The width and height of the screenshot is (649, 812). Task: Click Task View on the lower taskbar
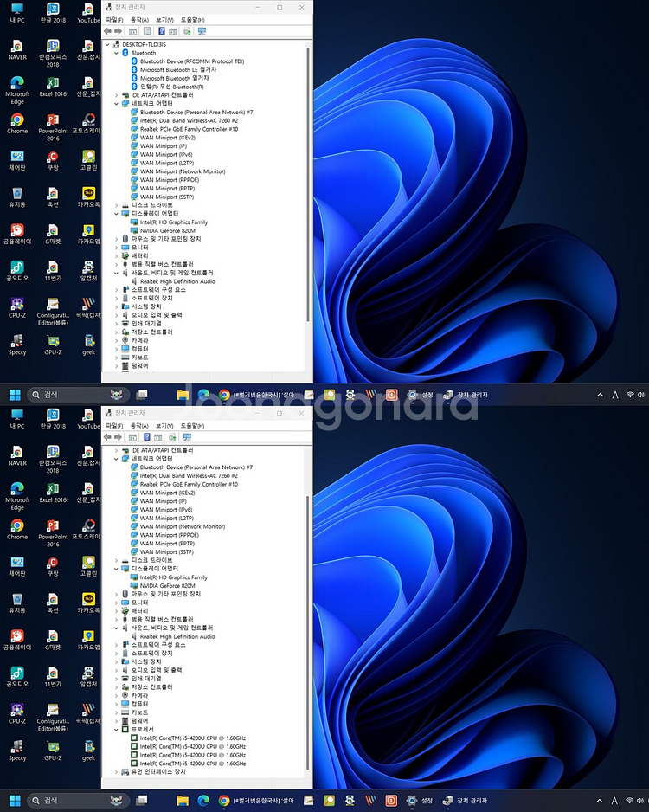point(141,801)
